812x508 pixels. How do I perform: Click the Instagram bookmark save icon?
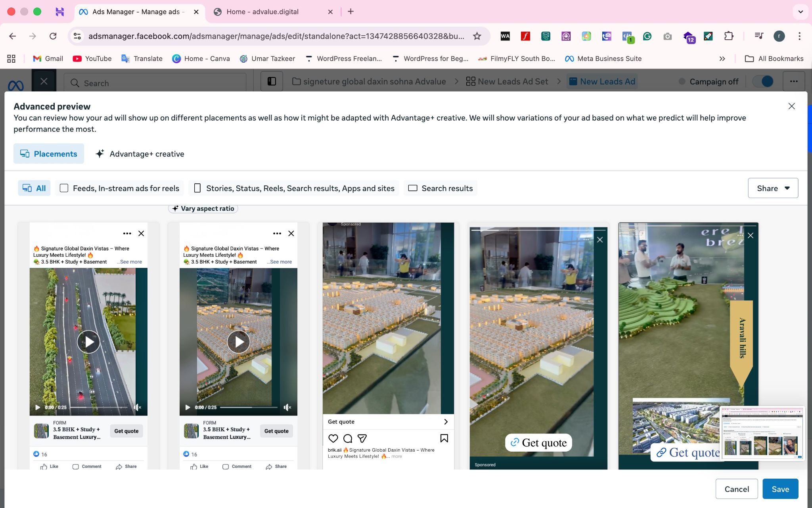(444, 438)
